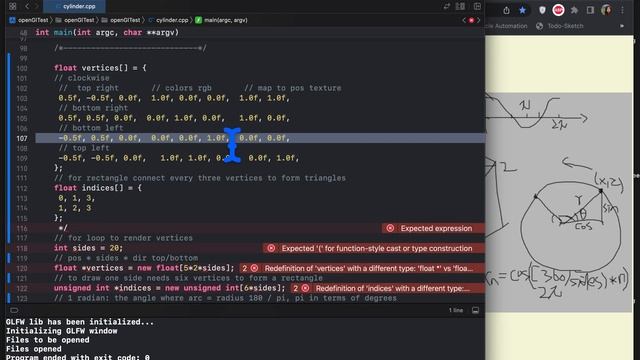Click the red error indicator in jump bar
Screen dimensions: 640x360
[x=471, y=20]
